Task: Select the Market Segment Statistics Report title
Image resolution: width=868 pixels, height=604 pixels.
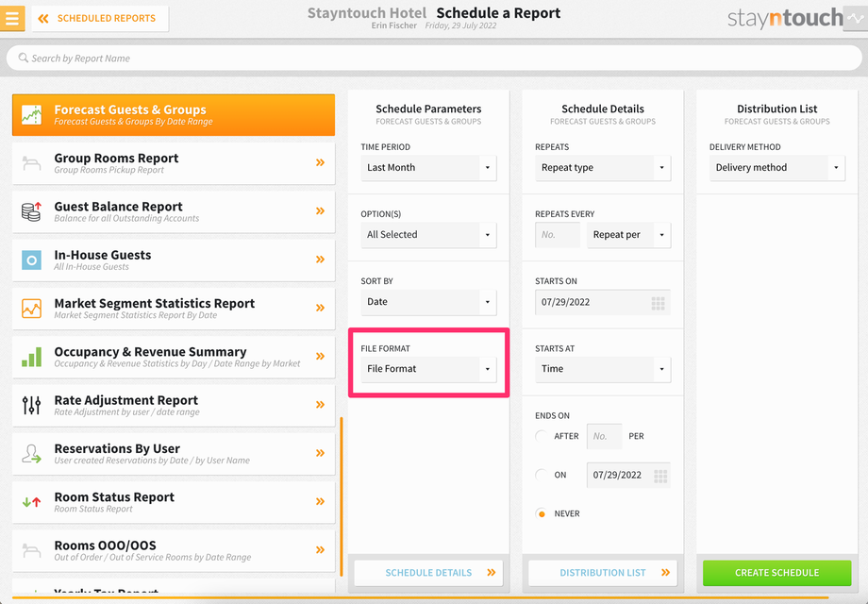Action: pyautogui.click(x=155, y=303)
